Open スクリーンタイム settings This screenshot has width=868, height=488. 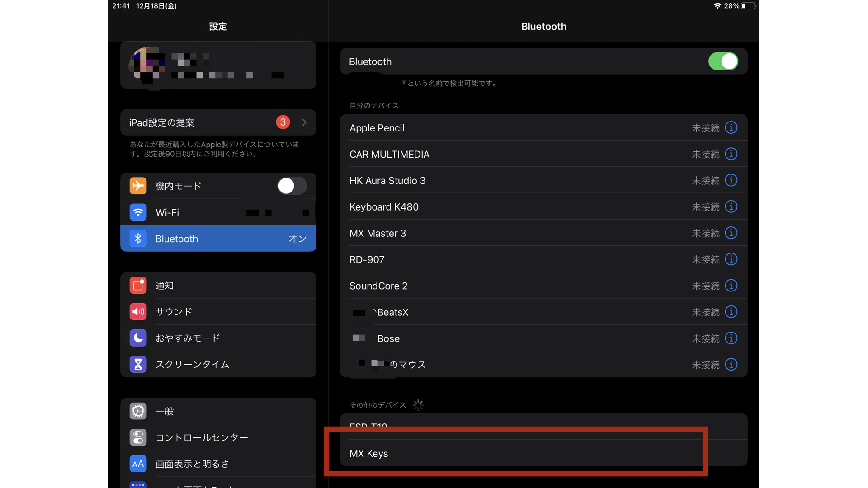pos(218,364)
